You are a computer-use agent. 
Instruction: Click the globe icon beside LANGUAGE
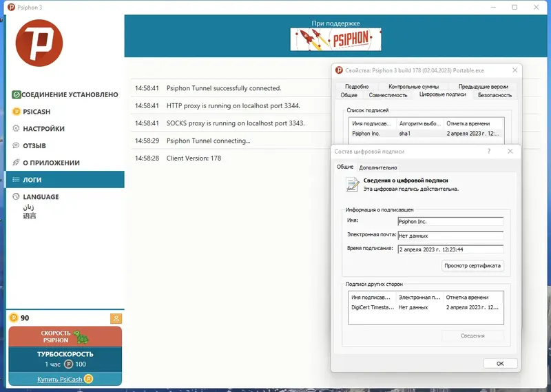point(16,196)
